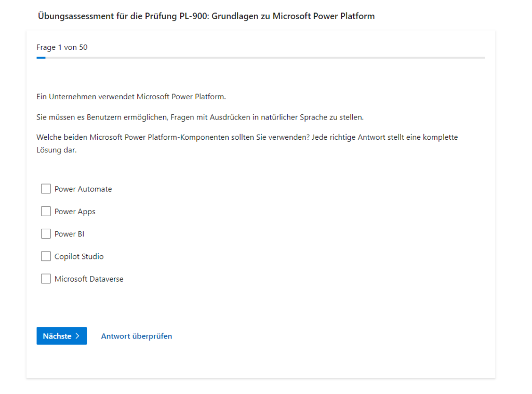Click the 'Microsoft Dataverse' answer label
The image size is (532, 394).
(x=89, y=279)
